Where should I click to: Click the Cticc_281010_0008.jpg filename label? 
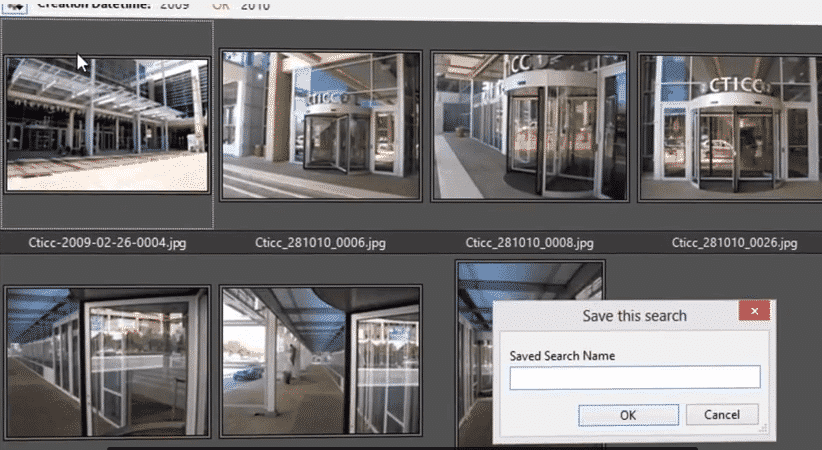coord(530,242)
